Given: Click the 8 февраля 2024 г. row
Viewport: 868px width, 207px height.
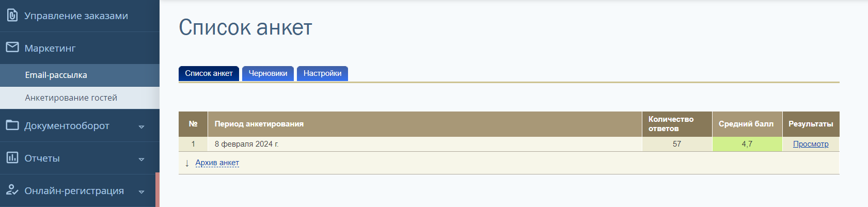Looking at the screenshot, I should point(509,144).
